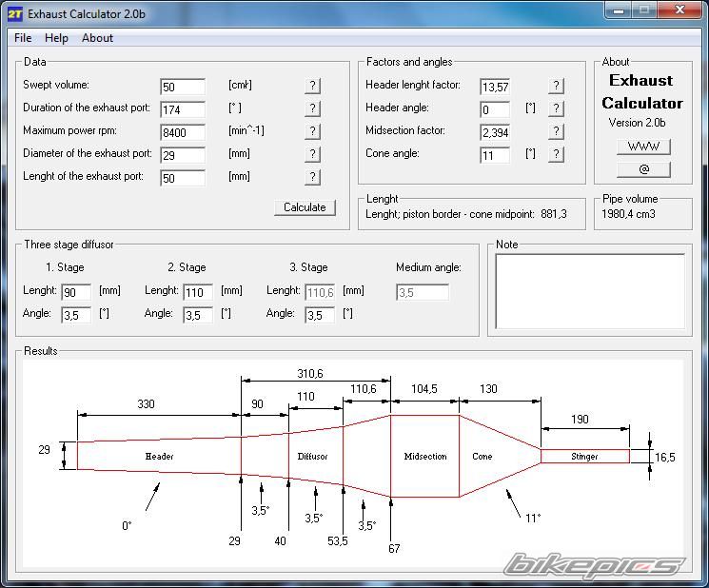Viewport: 709px width, 588px height.
Task: Show help for exhaust port lenght
Action: pos(312,177)
